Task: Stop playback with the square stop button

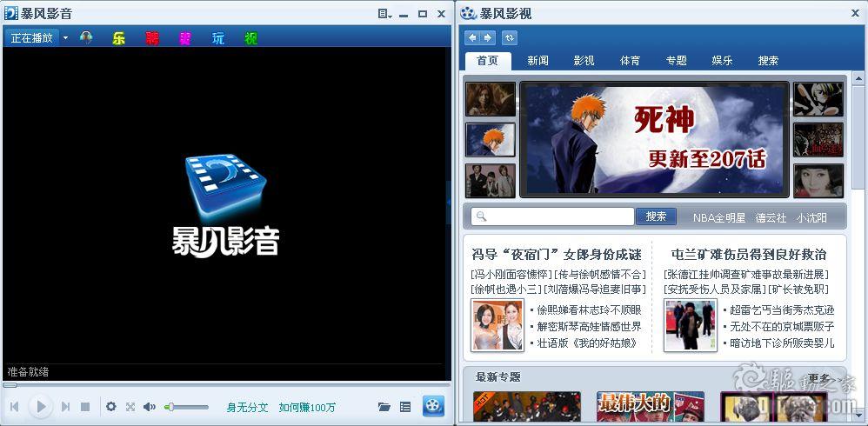Action: (x=85, y=407)
